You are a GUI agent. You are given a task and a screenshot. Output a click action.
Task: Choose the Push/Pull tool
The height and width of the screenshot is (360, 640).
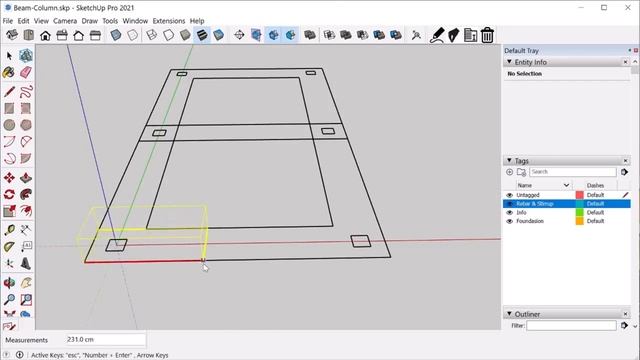coord(26,178)
